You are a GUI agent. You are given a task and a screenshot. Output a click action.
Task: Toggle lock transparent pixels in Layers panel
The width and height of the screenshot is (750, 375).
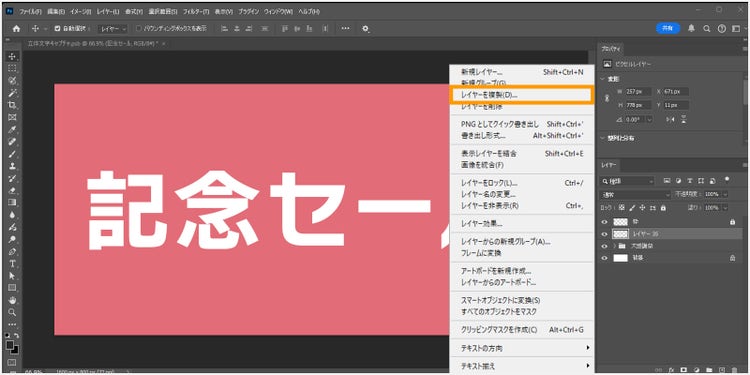tap(622, 208)
